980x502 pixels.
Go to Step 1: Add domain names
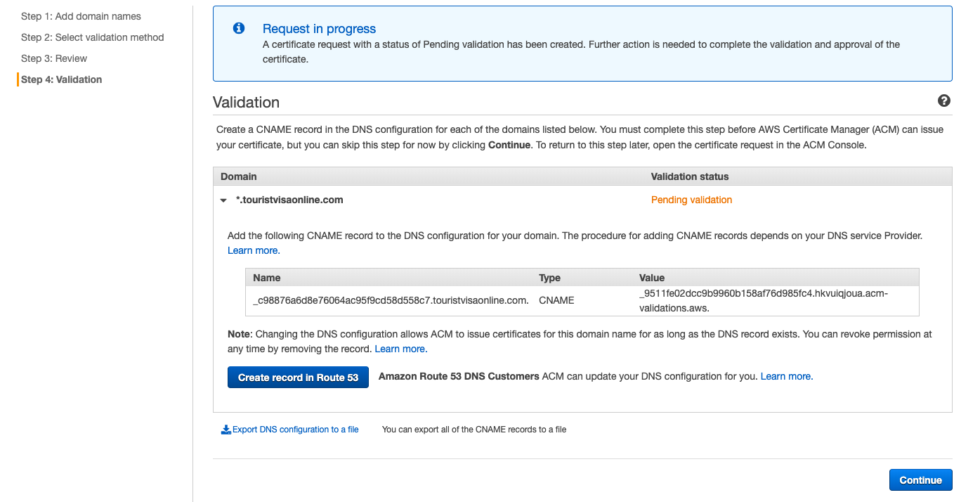(81, 16)
